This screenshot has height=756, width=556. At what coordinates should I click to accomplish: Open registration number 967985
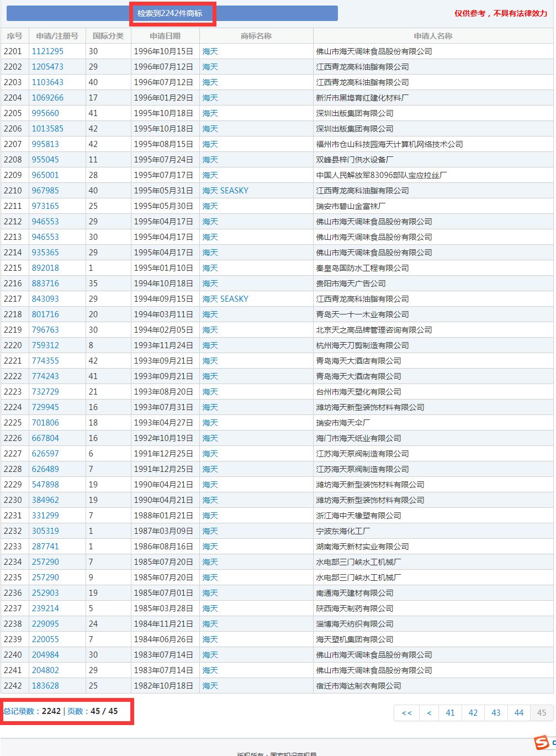(x=45, y=191)
